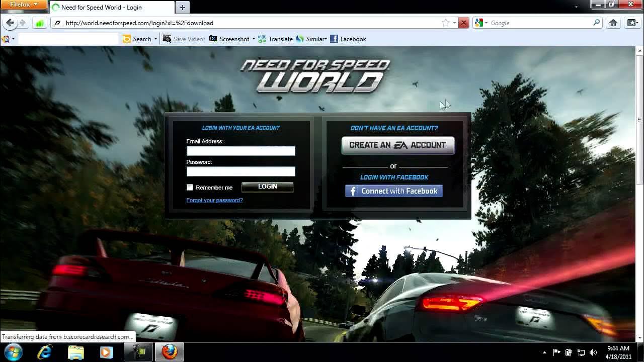Expand the Search toolbar dropdown arrow

coord(155,39)
